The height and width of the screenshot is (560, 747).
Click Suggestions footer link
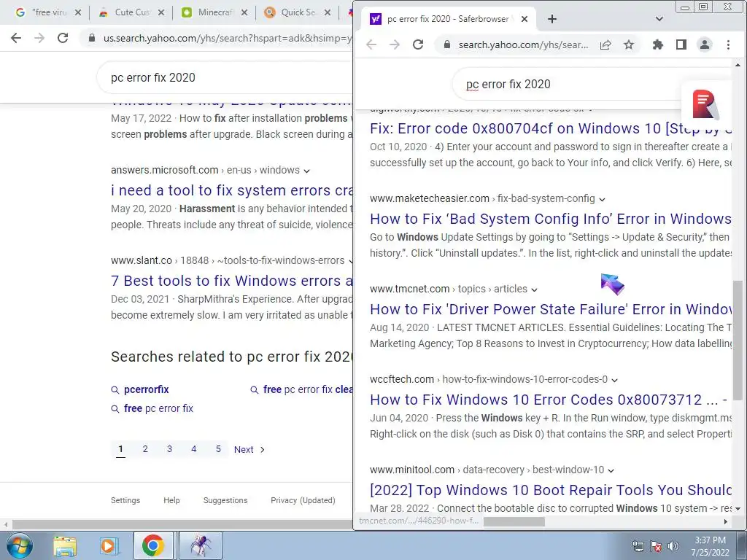(225, 500)
